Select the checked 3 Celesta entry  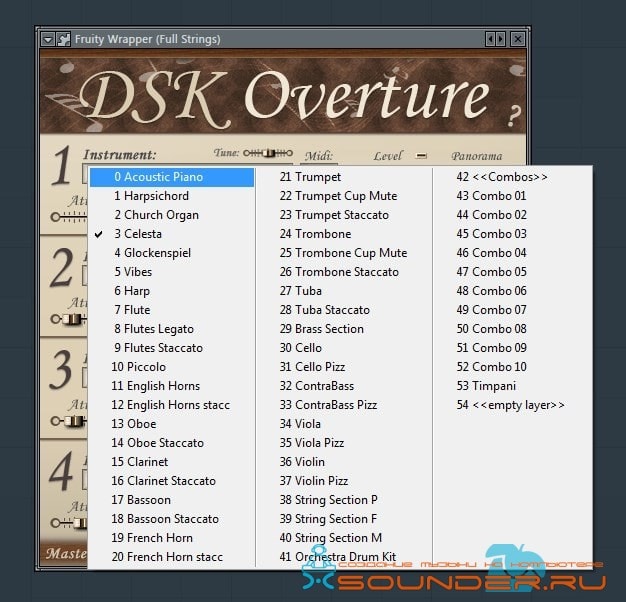click(x=172, y=234)
